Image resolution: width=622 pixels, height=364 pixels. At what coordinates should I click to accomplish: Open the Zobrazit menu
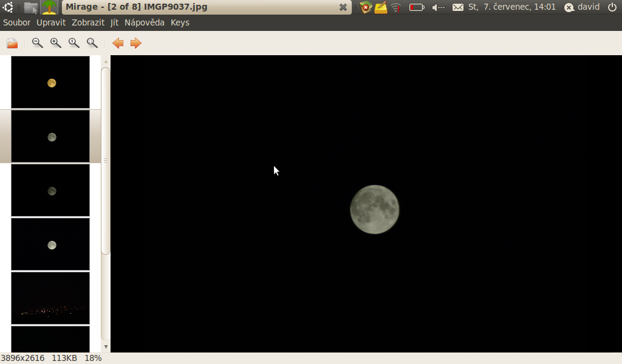[x=88, y=22]
